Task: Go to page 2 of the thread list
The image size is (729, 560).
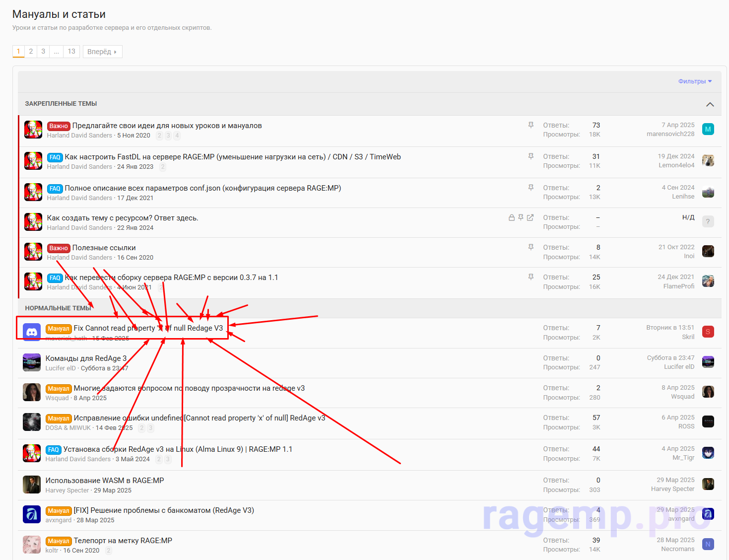Action: [x=31, y=52]
